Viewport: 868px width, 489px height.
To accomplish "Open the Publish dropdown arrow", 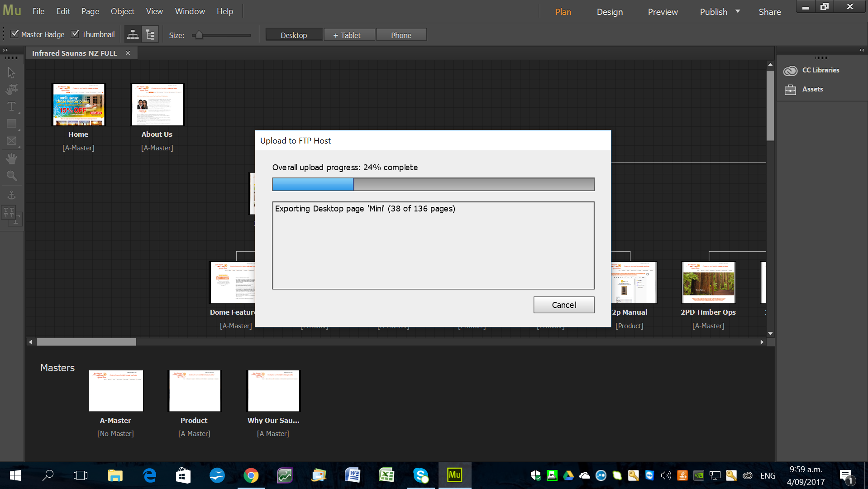I will [738, 11].
